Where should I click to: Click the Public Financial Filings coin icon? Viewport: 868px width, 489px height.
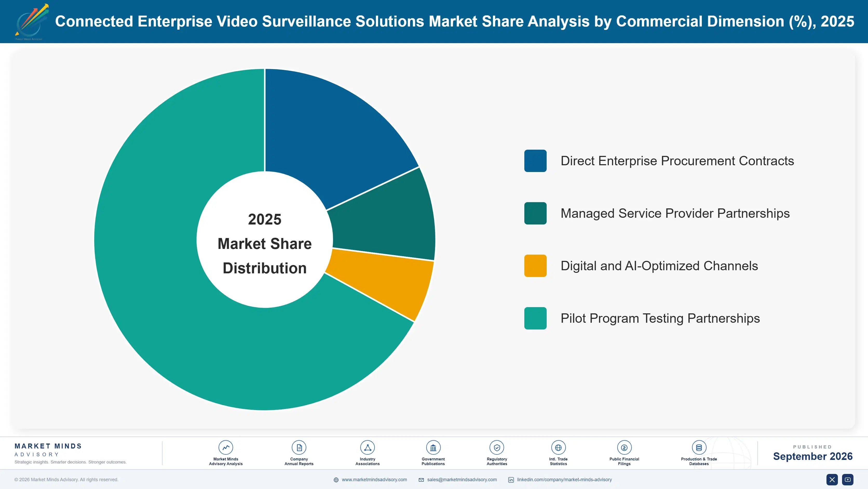coord(624,447)
